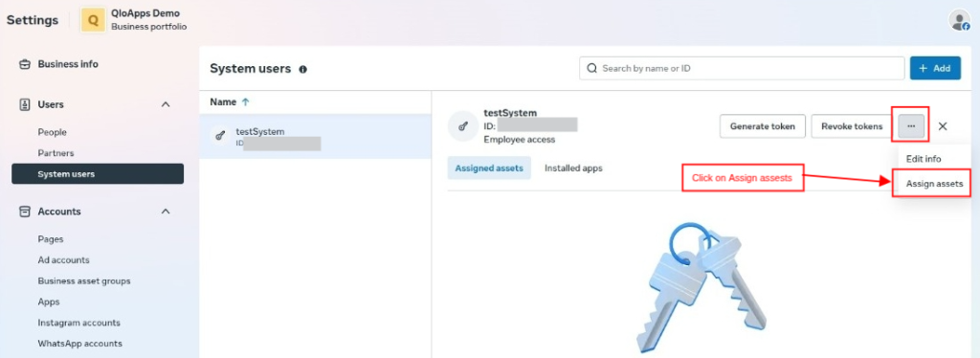Click the key icon in testSystem list row
980x358 pixels.
[219, 135]
